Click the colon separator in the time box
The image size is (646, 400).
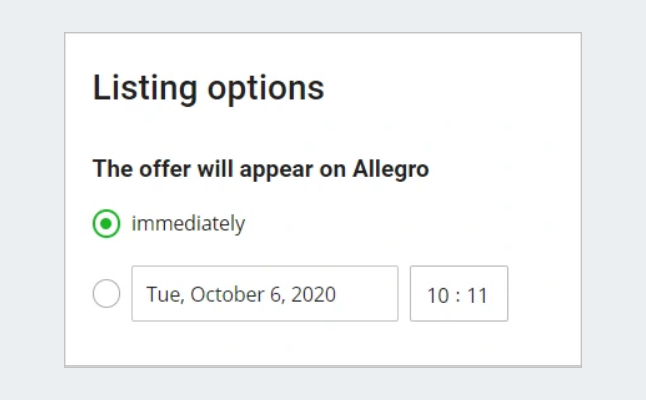[457, 295]
